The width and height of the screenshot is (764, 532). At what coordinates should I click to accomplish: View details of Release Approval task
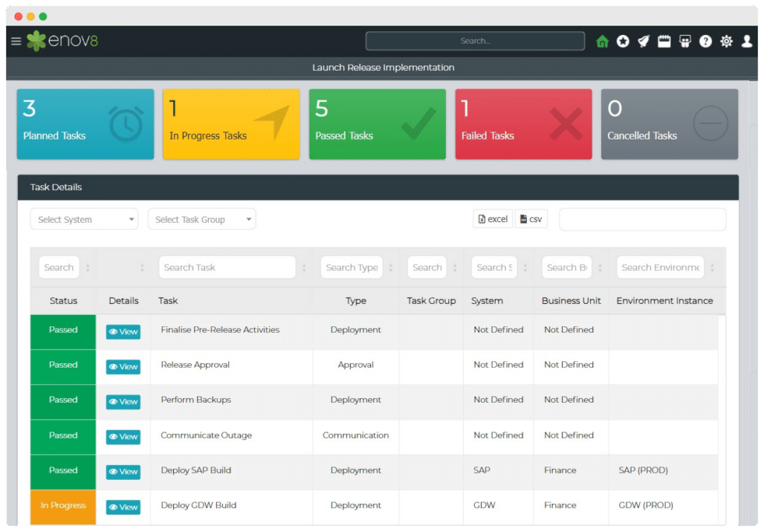123,366
